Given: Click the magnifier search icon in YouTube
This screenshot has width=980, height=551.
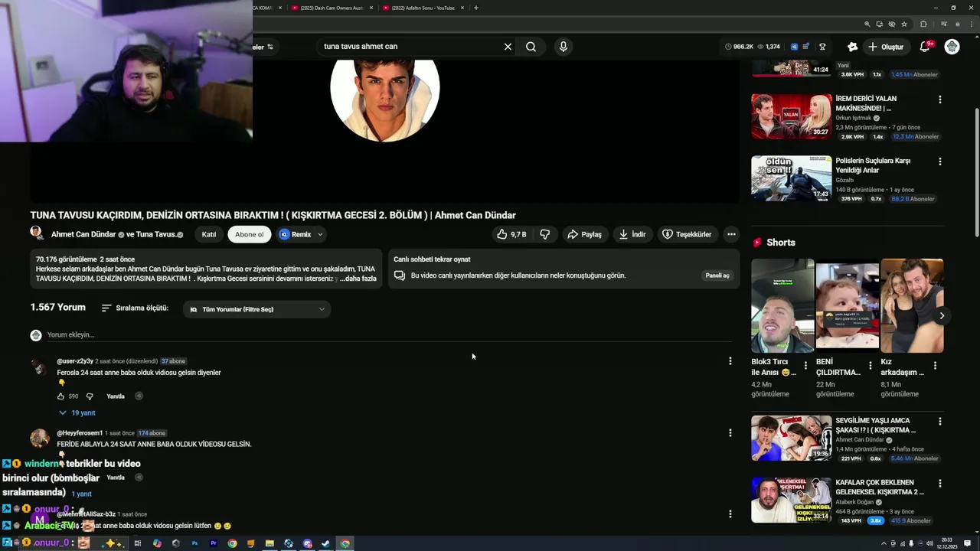Looking at the screenshot, I should [x=531, y=47].
